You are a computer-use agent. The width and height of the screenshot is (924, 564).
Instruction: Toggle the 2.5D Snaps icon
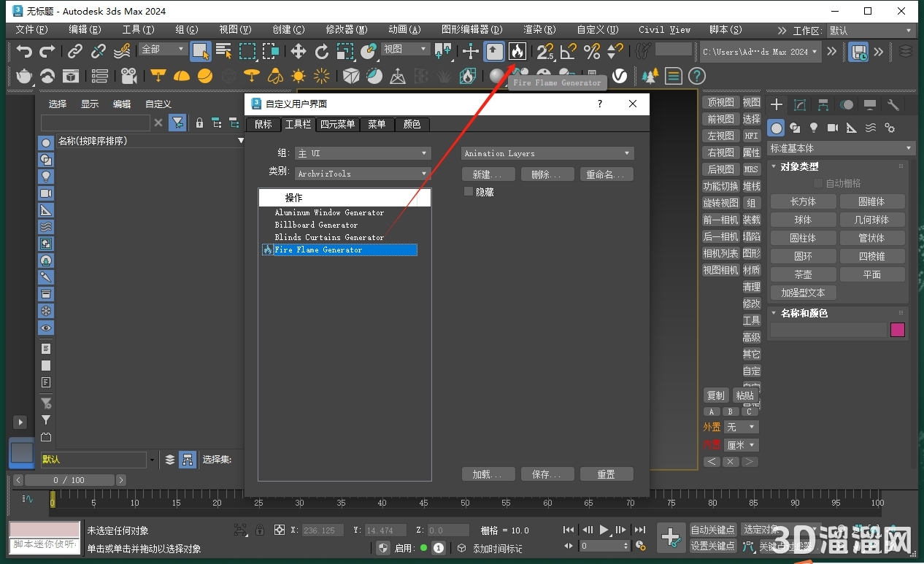(545, 51)
